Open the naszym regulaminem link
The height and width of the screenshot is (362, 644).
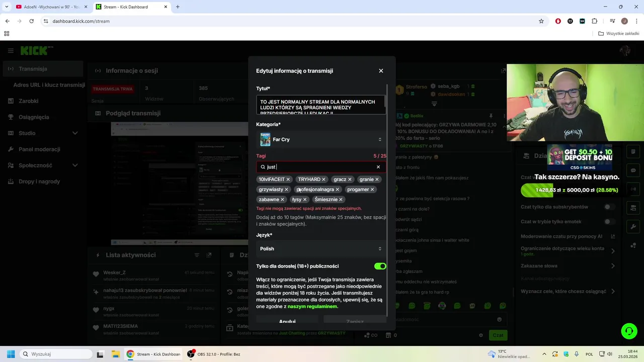(312, 306)
